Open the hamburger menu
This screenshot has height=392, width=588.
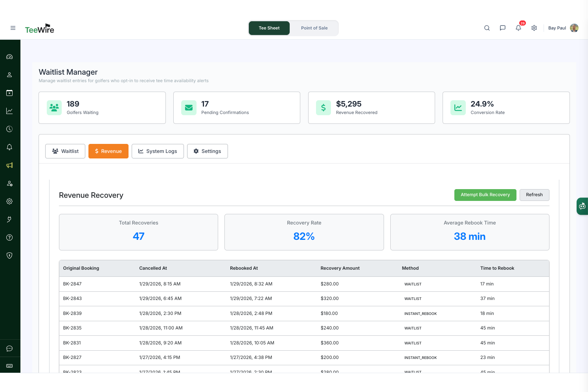pyautogui.click(x=13, y=28)
